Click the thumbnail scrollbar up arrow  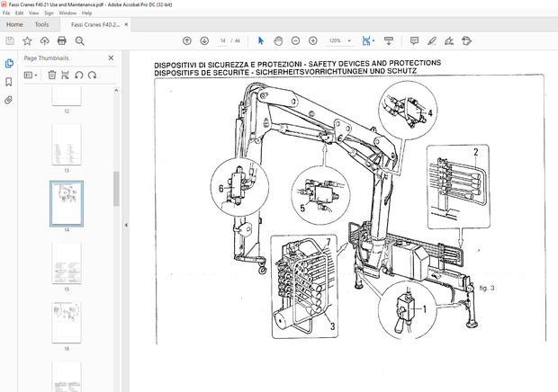tap(116, 91)
